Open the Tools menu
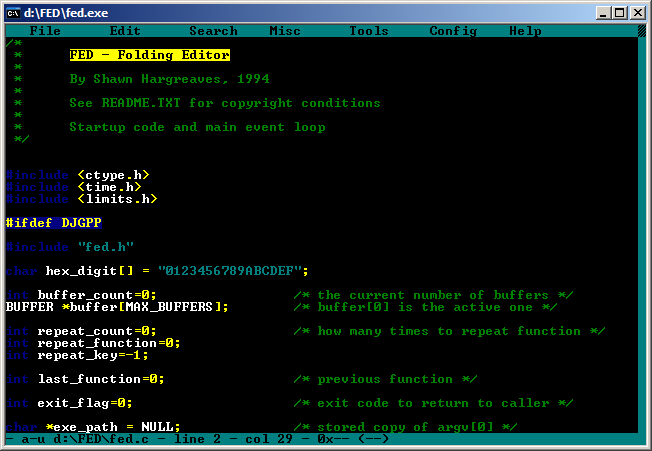 pos(369,31)
